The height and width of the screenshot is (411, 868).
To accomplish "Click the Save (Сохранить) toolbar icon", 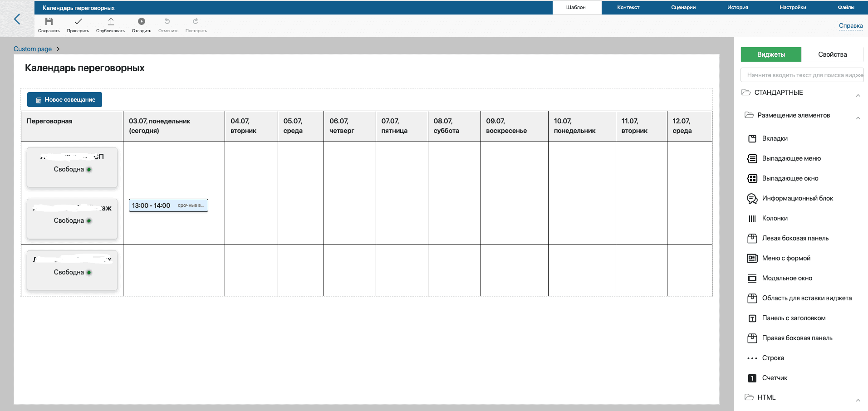I will 49,21.
